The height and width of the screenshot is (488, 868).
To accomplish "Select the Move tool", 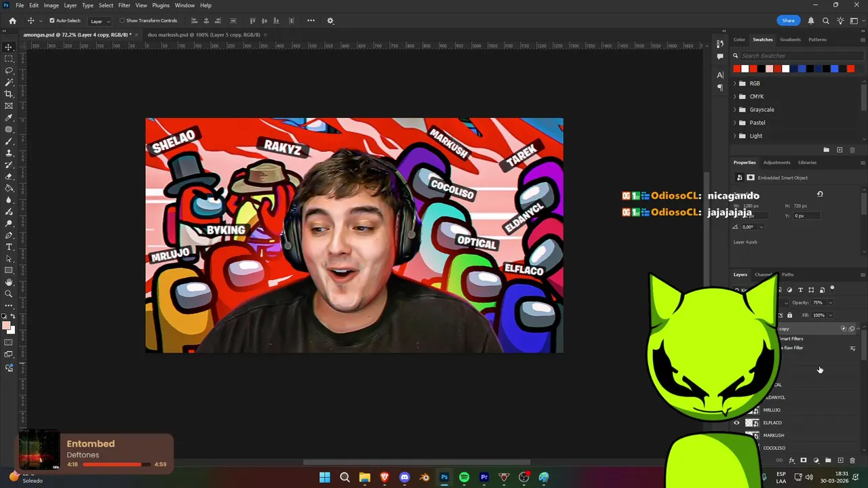I will point(9,47).
